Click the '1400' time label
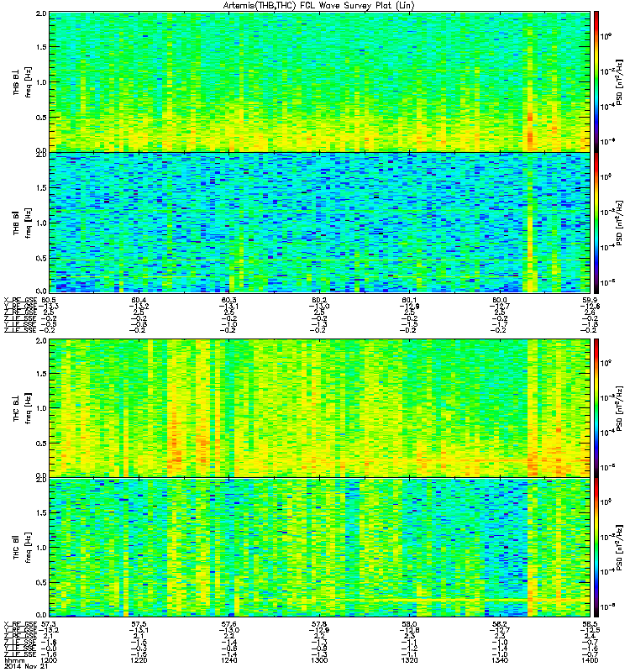This screenshot has width=630, height=672. pos(590,660)
